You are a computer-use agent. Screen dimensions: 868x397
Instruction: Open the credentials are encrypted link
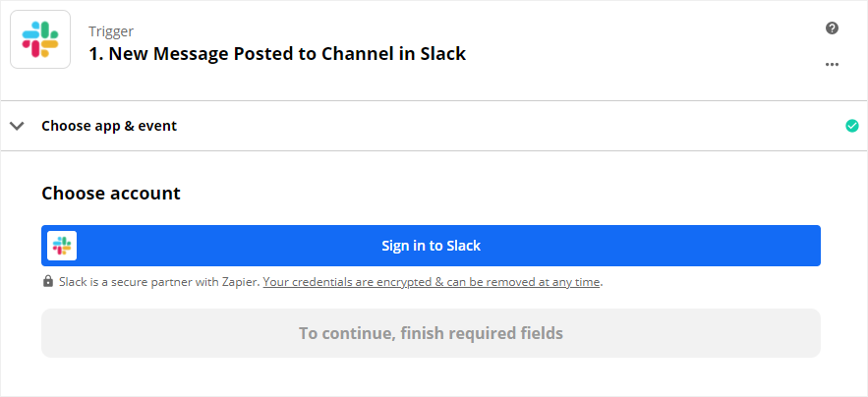(432, 282)
